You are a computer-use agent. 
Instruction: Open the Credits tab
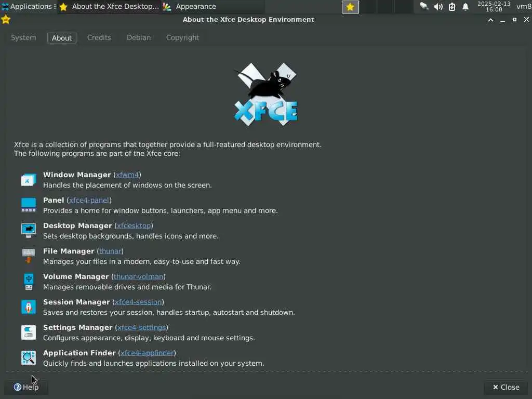point(99,37)
